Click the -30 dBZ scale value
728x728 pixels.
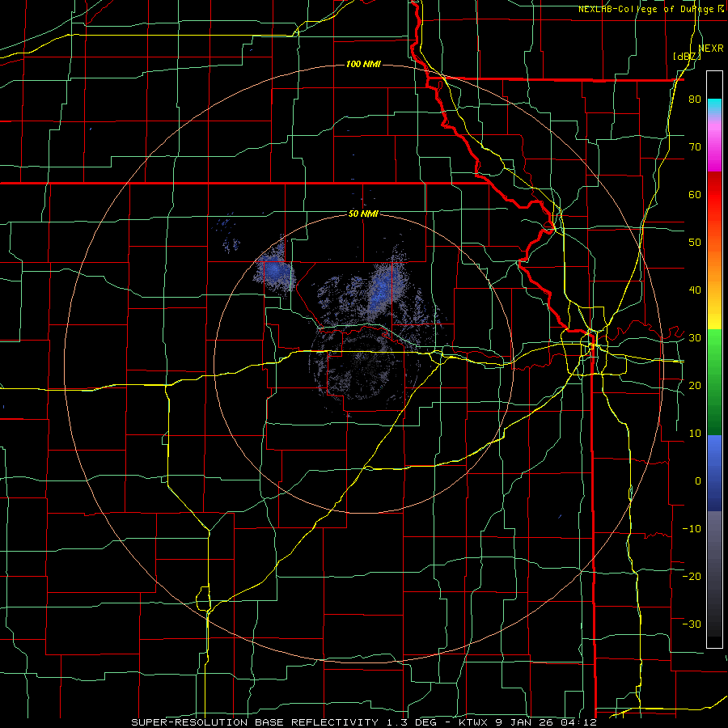coord(692,624)
